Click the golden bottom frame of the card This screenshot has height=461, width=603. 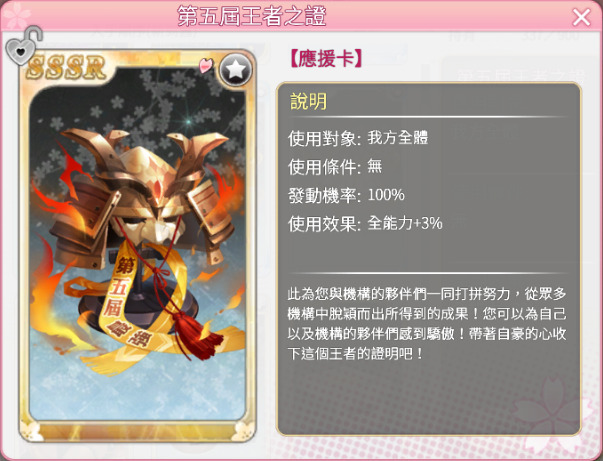click(137, 430)
